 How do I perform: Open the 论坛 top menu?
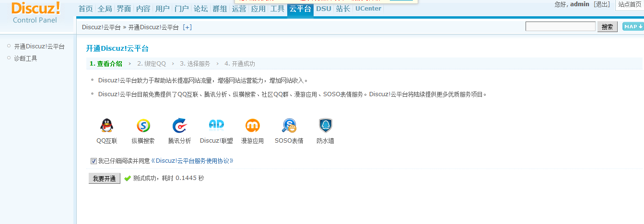coord(200,9)
